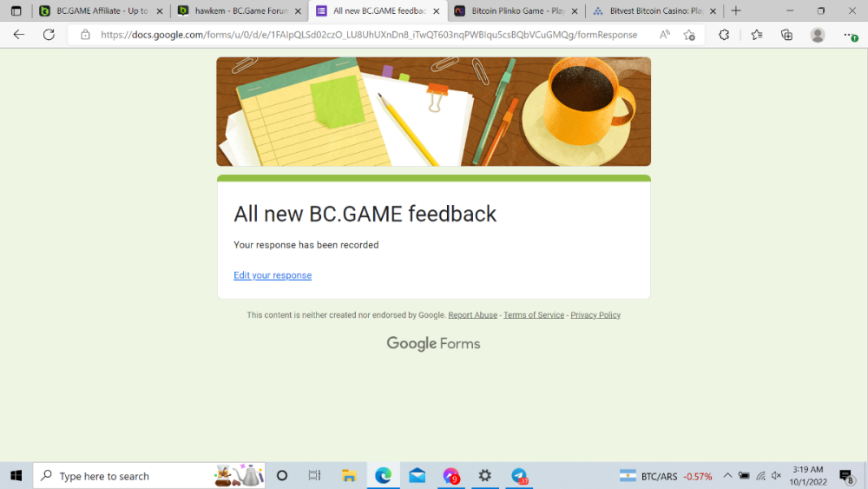This screenshot has width=868, height=489.
Task: Refresh the current page
Action: (49, 35)
